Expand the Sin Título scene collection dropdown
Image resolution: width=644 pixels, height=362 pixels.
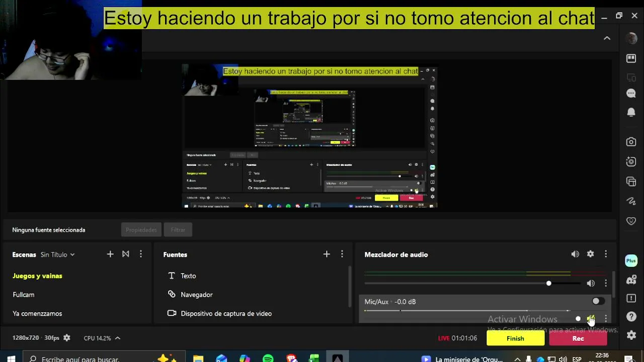[x=58, y=254]
